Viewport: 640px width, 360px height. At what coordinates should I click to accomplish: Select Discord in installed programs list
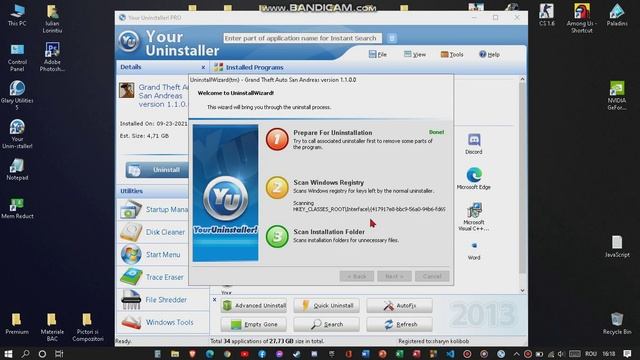[x=473, y=144]
